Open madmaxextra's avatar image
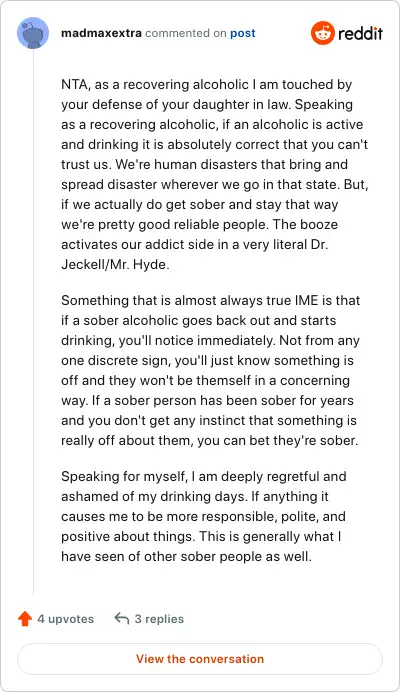Viewport: 400px width, 692px height. click(33, 33)
